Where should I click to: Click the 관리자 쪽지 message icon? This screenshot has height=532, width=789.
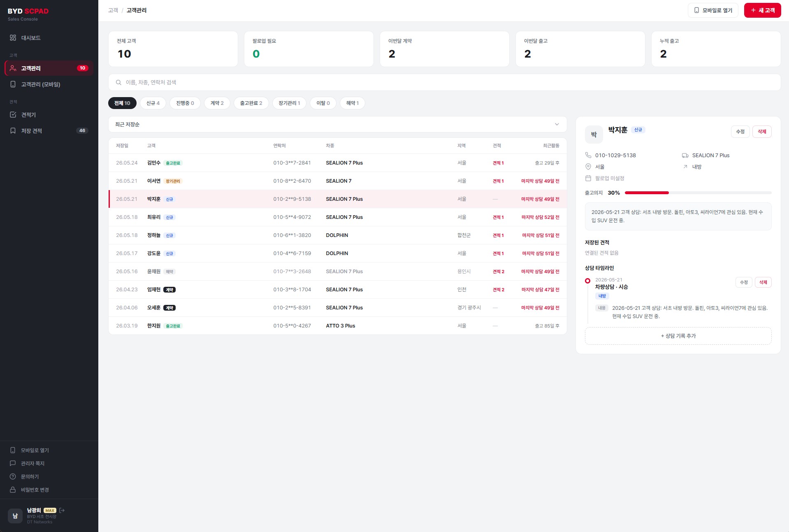(13, 463)
